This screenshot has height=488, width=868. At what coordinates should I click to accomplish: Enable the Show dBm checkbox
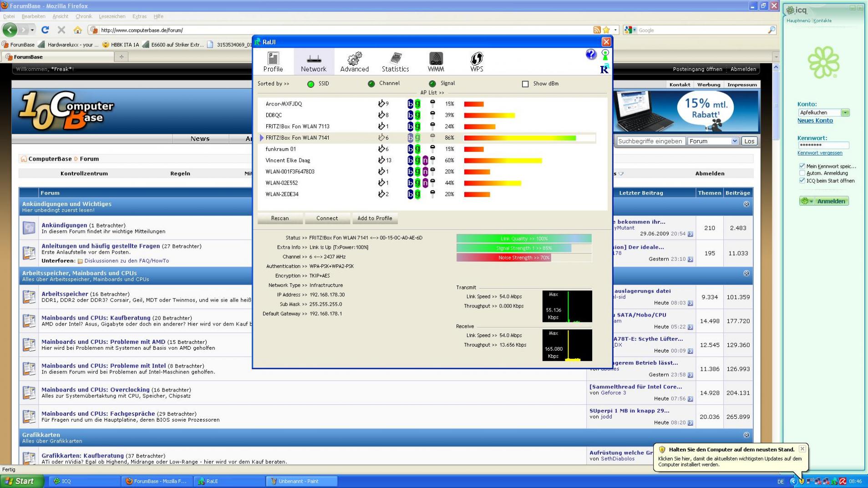click(x=525, y=84)
